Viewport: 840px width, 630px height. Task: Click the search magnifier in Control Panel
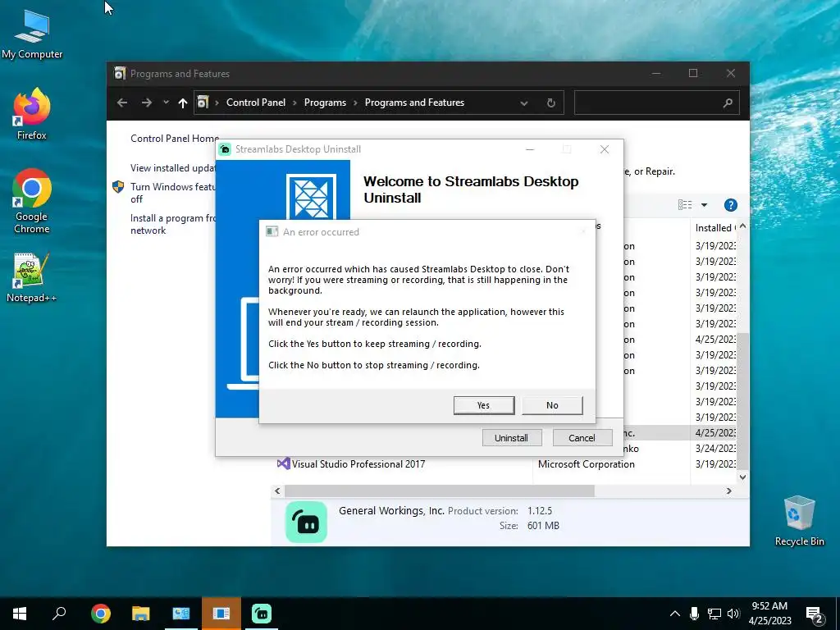[728, 103]
